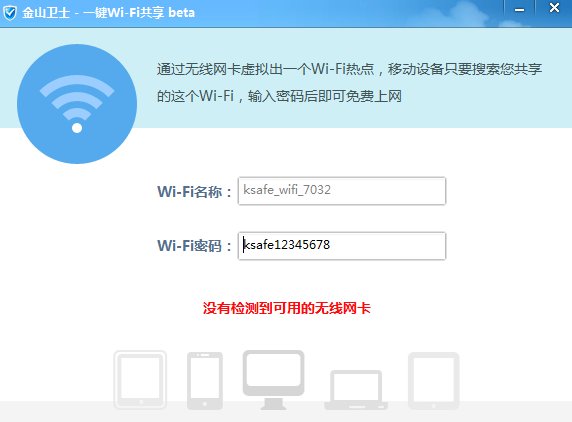The image size is (572, 422).
Task: Click the red 没有检测到可用的无线网卡 warning
Action: [x=287, y=308]
